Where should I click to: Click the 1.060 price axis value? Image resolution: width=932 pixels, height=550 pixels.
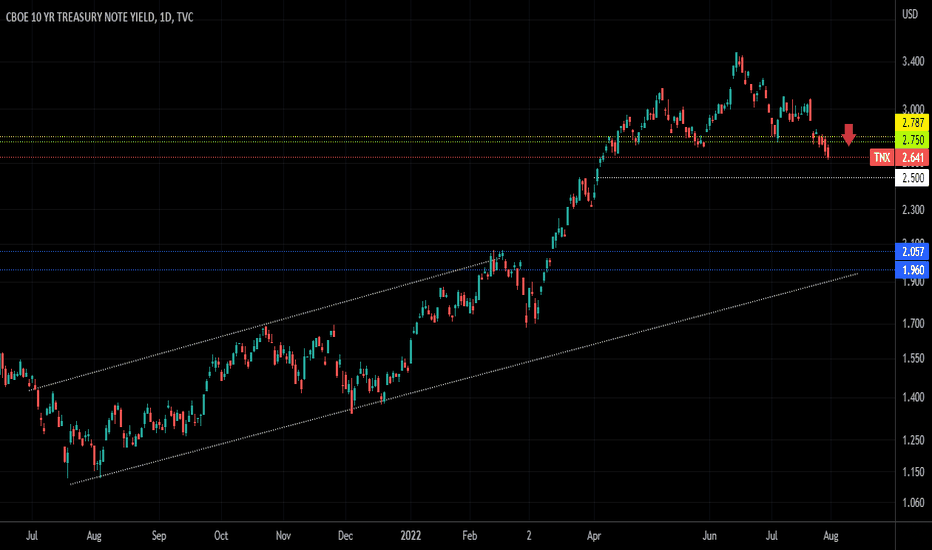tap(913, 502)
